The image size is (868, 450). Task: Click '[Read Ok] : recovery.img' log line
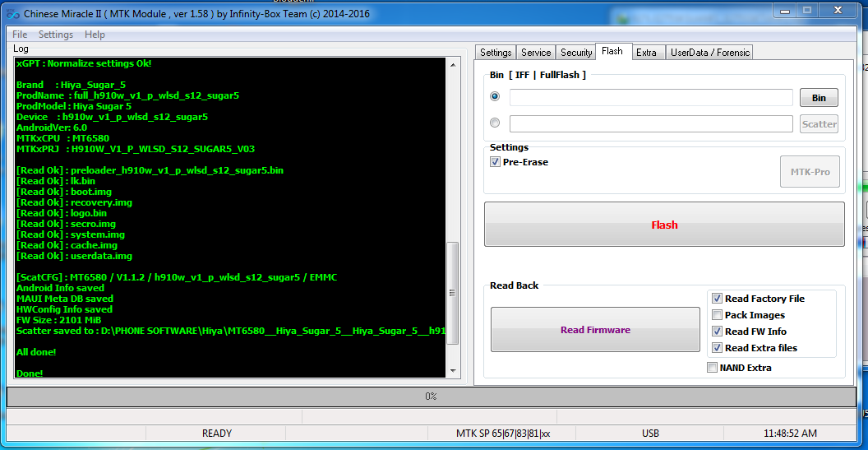(x=74, y=202)
